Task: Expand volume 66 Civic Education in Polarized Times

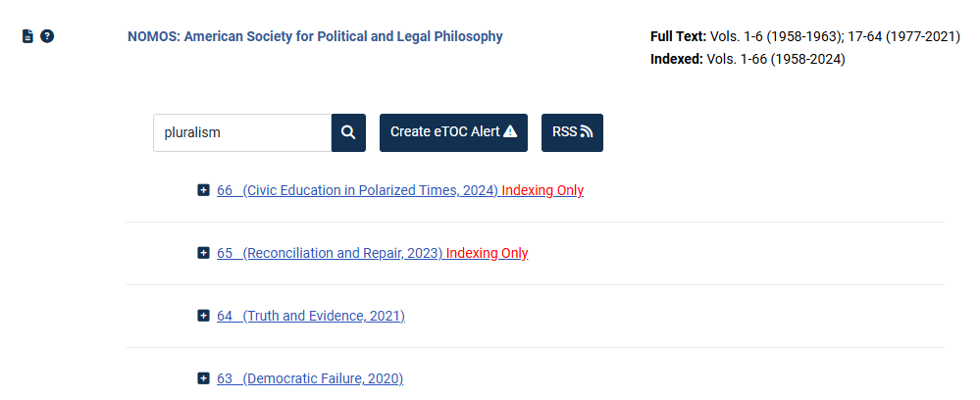Action: tap(203, 190)
